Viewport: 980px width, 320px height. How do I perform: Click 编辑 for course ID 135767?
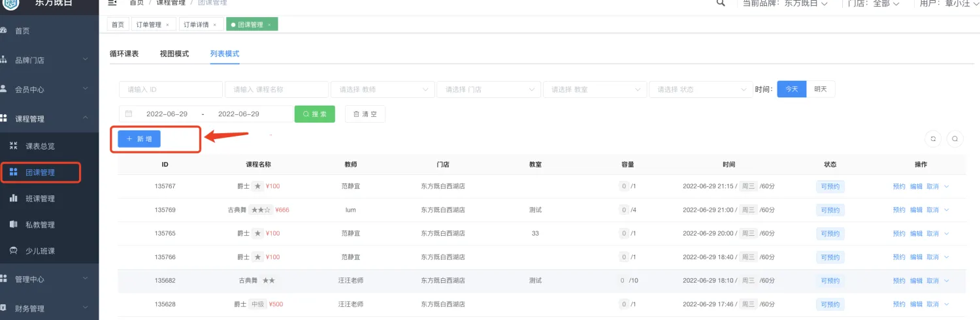(916, 187)
